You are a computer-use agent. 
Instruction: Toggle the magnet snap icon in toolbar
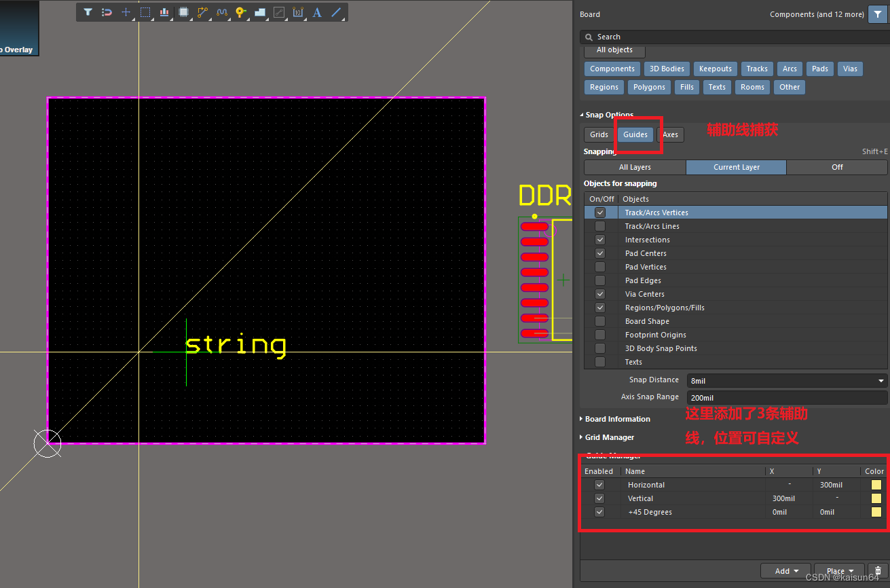(x=107, y=12)
